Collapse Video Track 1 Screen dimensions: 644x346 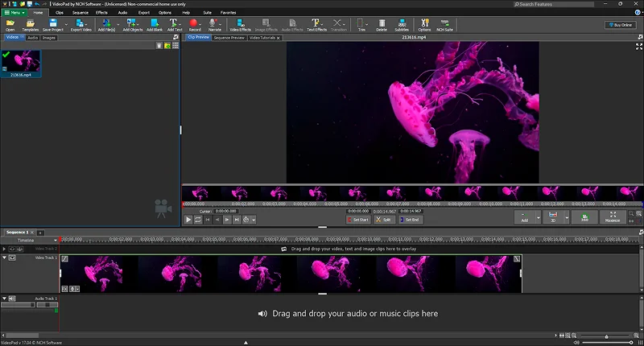(4, 257)
